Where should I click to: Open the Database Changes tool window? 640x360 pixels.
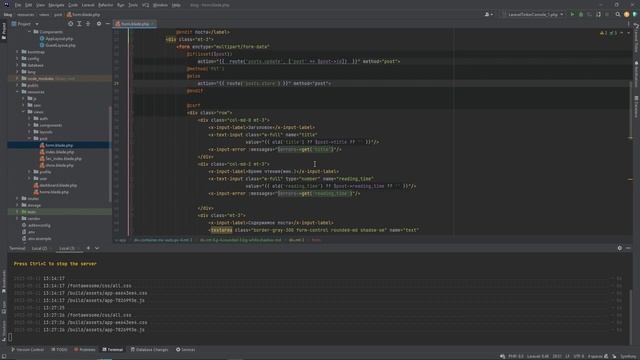click(x=149, y=349)
